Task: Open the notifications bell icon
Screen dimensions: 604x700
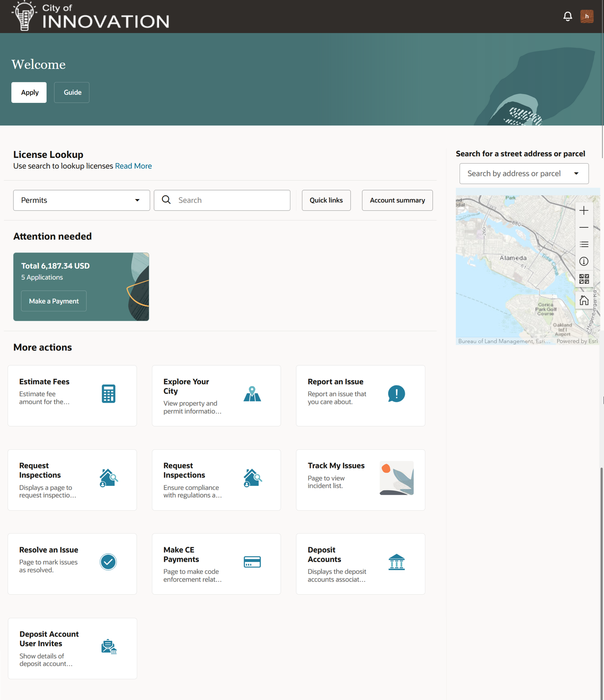Action: 567,16
